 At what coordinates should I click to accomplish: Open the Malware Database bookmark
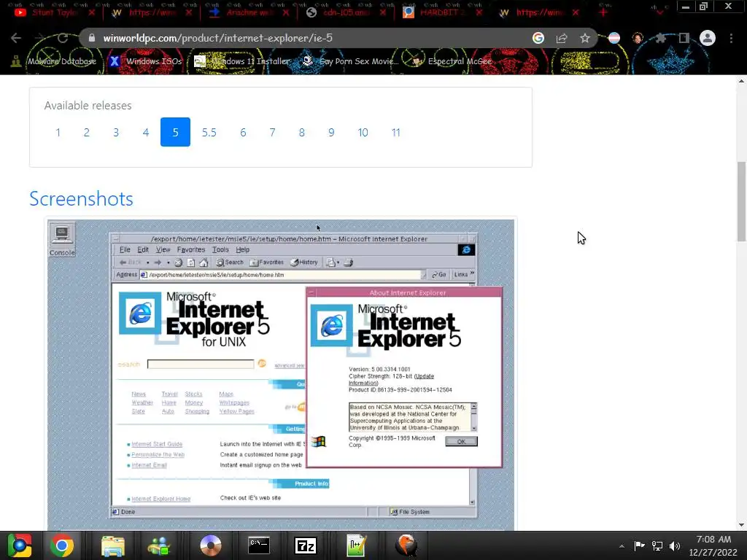(x=54, y=61)
